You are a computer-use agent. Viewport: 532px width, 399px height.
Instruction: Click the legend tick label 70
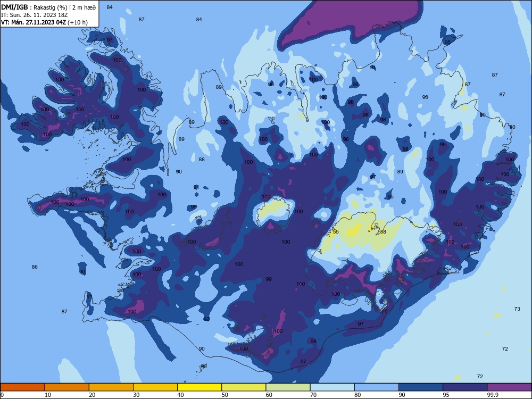(x=313, y=395)
